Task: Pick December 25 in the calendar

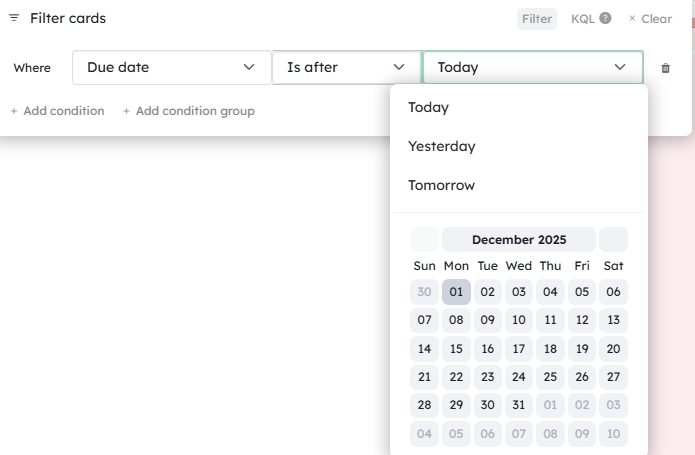Action: tap(550, 377)
